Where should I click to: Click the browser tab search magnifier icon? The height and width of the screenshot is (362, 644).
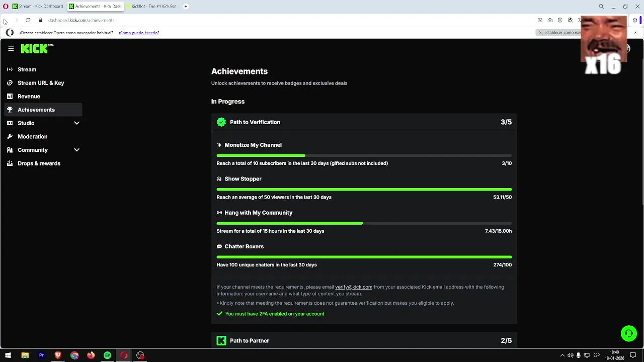pos(601,7)
